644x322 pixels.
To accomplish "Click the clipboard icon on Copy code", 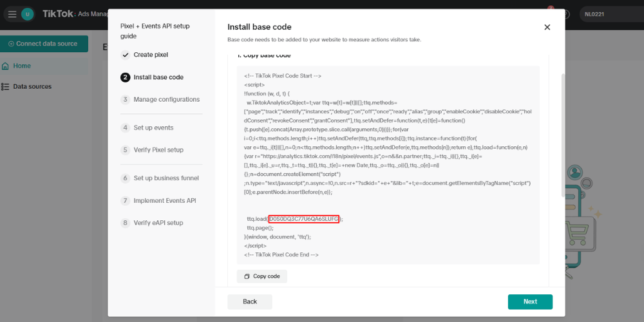I will [247, 276].
